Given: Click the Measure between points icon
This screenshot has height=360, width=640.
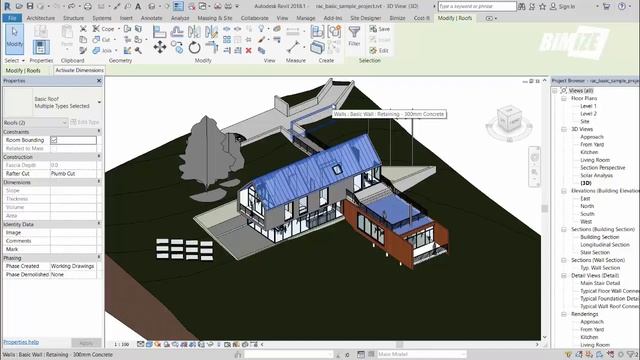Looking at the screenshot, I should [x=293, y=47].
